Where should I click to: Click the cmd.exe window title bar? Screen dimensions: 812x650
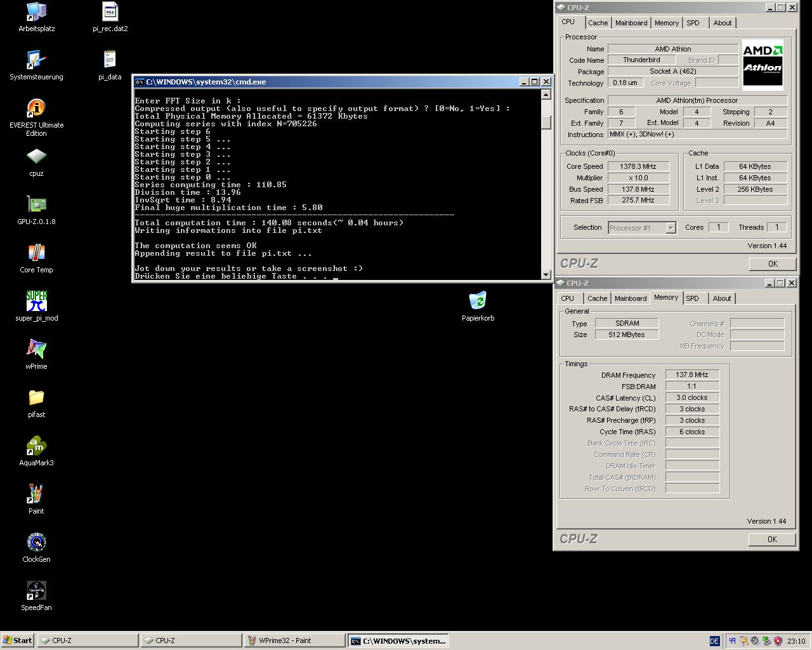[x=341, y=82]
